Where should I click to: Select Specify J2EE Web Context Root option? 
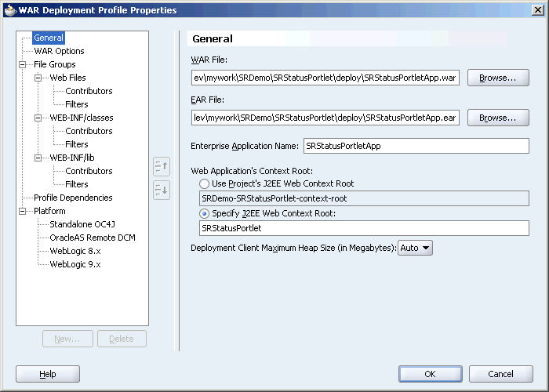tap(204, 213)
